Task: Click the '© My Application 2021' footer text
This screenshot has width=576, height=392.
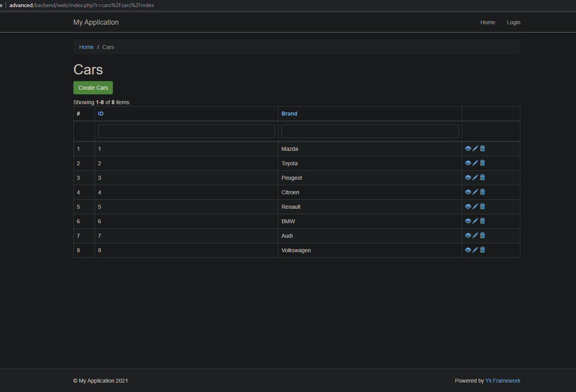Action: click(x=100, y=381)
